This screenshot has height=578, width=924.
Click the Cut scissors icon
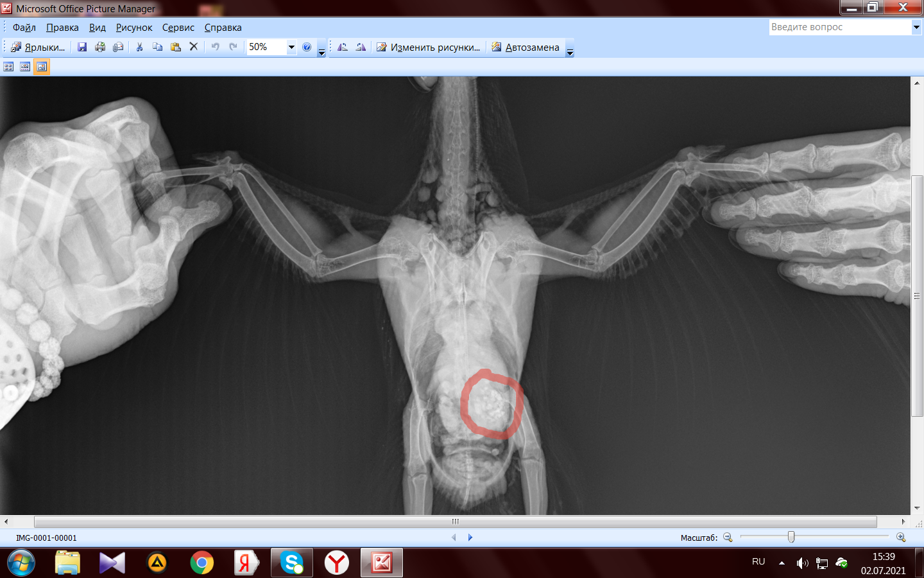[139, 47]
